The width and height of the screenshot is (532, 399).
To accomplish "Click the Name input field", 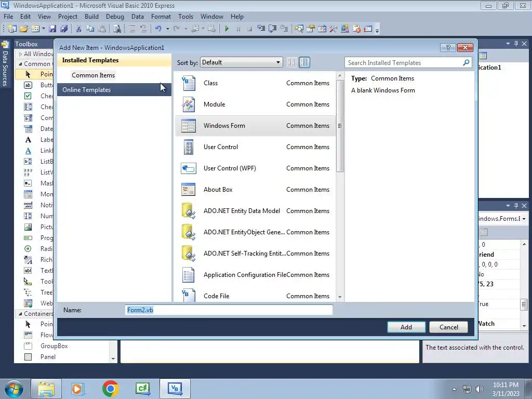I will coord(229,310).
